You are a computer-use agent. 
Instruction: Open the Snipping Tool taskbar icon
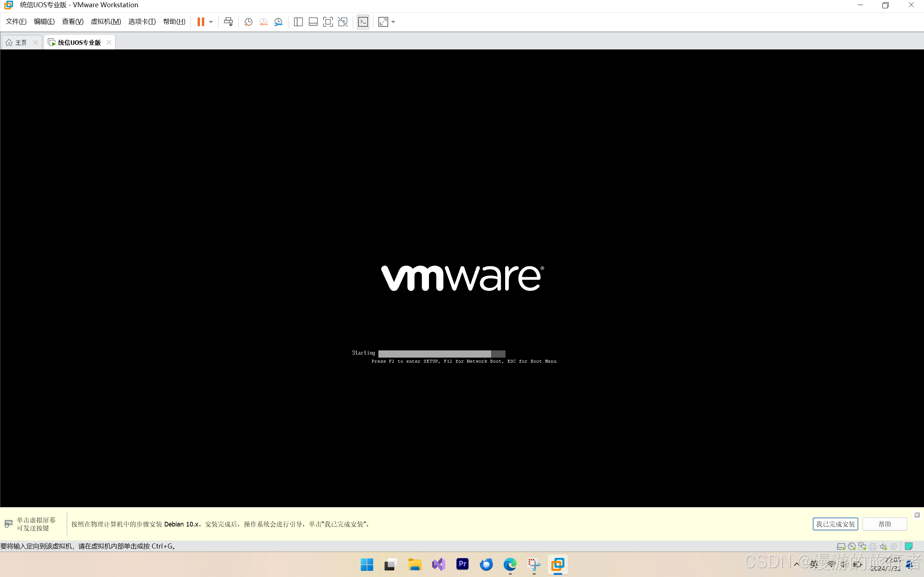click(534, 564)
